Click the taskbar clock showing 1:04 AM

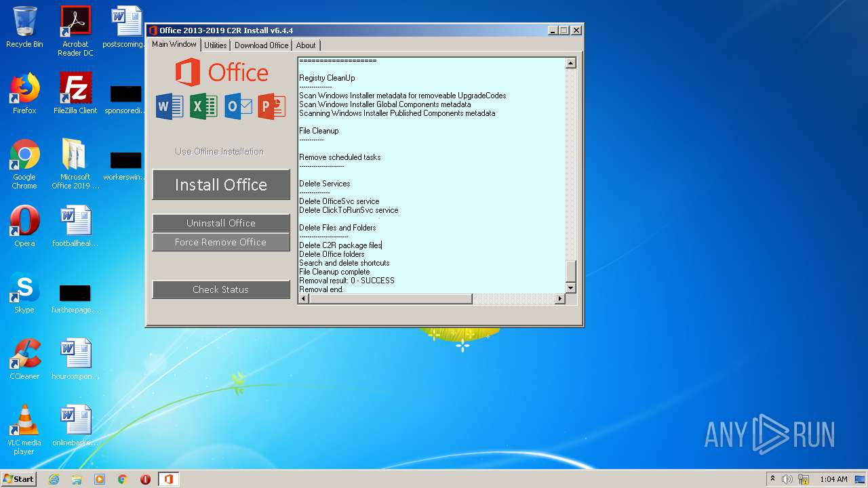pyautogui.click(x=833, y=479)
